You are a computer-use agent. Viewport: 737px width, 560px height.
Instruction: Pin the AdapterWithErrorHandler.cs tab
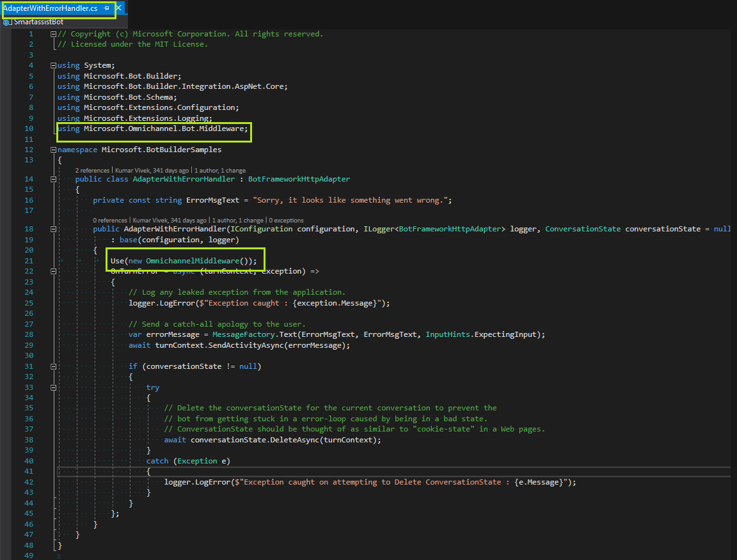tap(107, 8)
